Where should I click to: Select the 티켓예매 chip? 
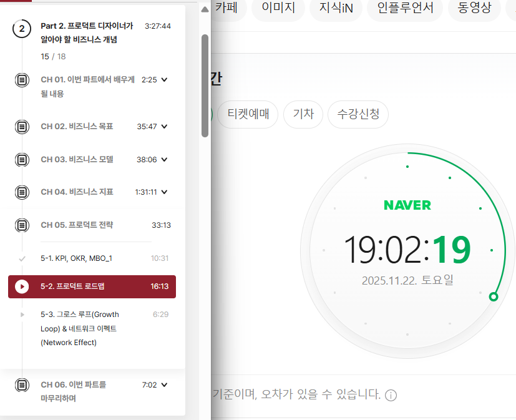pos(248,114)
